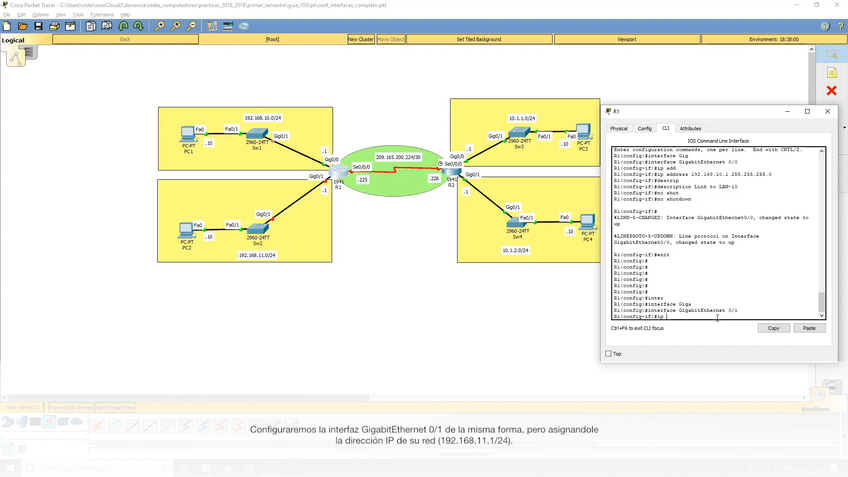Click the Zoom In magnifier icon
Viewport: 848px width, 477px height.
159,26
